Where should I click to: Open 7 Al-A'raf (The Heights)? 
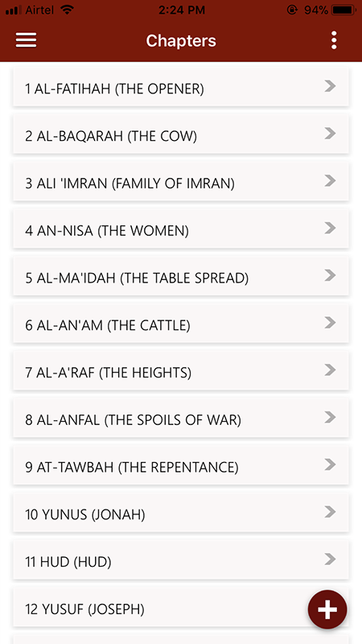(181, 371)
